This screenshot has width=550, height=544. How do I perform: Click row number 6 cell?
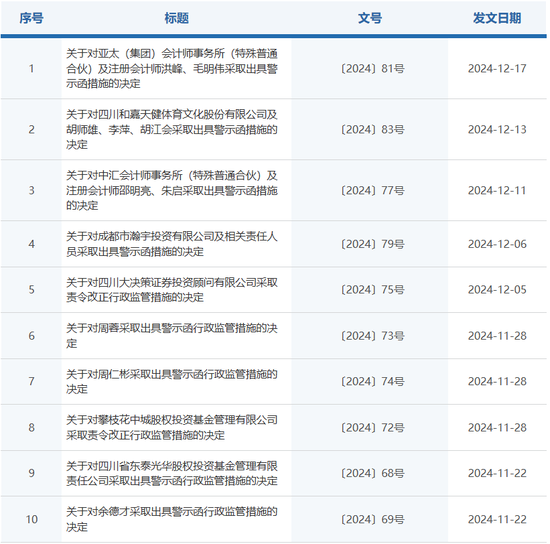(31, 336)
